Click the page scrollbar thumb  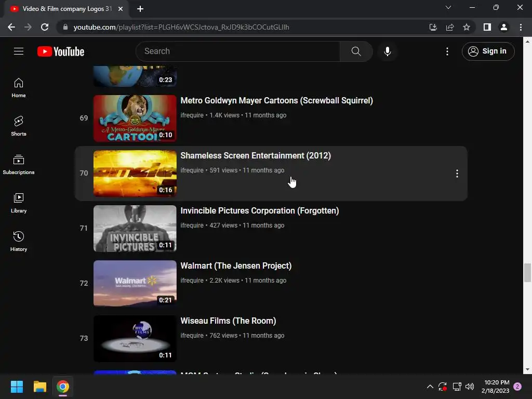coord(527,272)
